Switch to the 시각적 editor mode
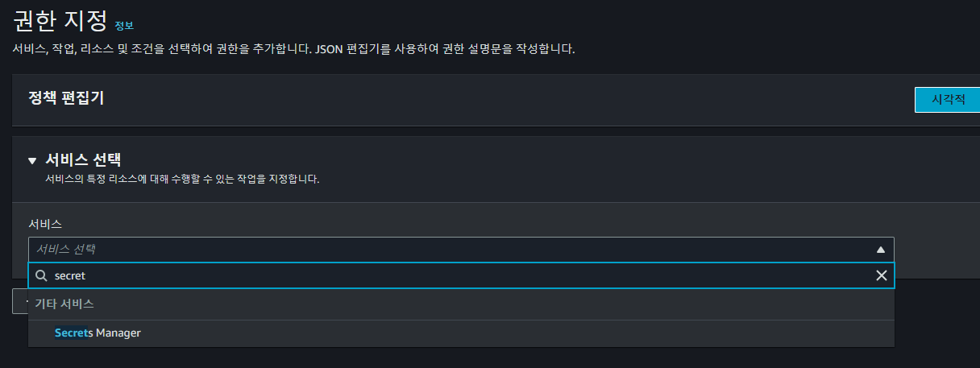 pos(948,100)
